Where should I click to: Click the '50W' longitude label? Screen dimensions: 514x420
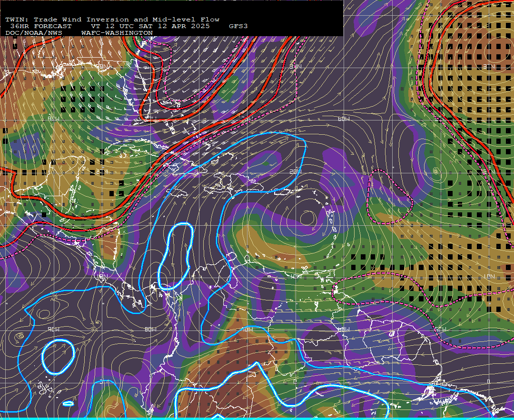(440, 330)
